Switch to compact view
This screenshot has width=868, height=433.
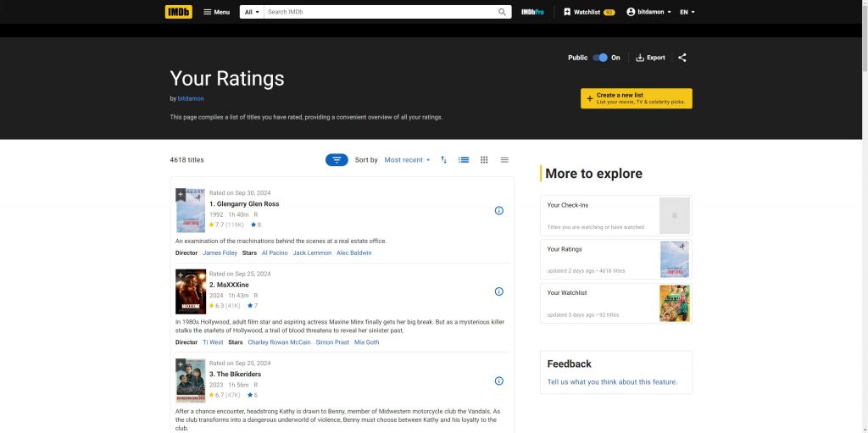(504, 159)
